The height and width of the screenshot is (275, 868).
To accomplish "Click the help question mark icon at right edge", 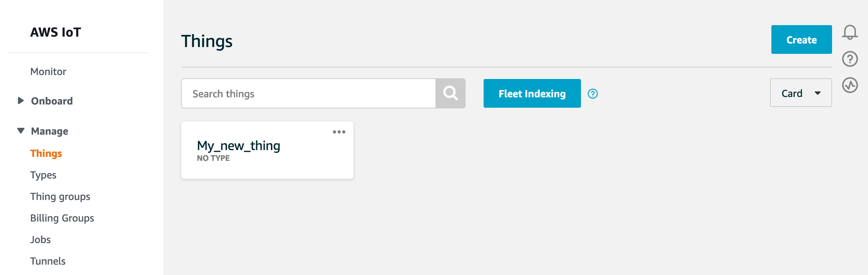I will click(850, 59).
